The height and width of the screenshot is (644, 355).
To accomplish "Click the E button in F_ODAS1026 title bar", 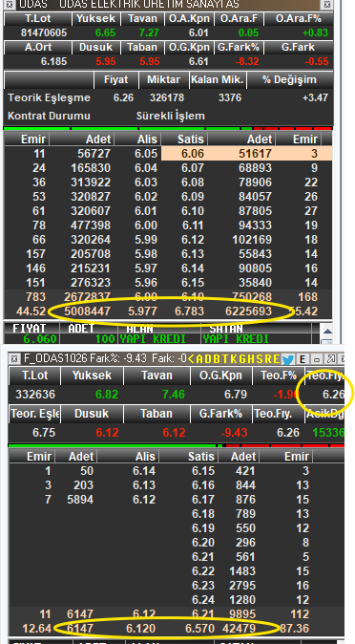I will click(x=303, y=359).
